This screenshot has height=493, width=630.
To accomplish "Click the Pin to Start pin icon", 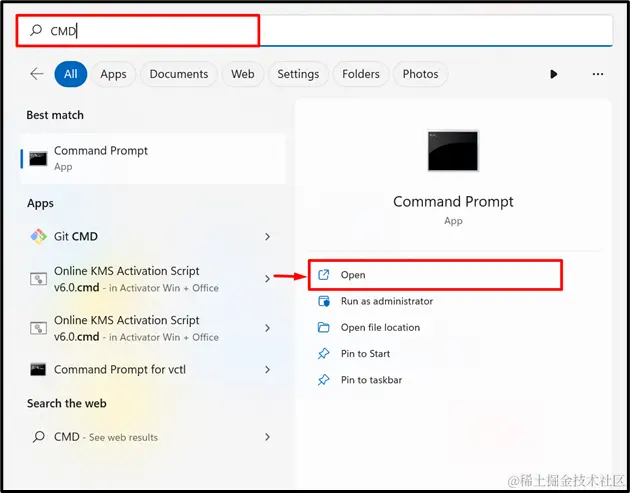I will (x=323, y=354).
